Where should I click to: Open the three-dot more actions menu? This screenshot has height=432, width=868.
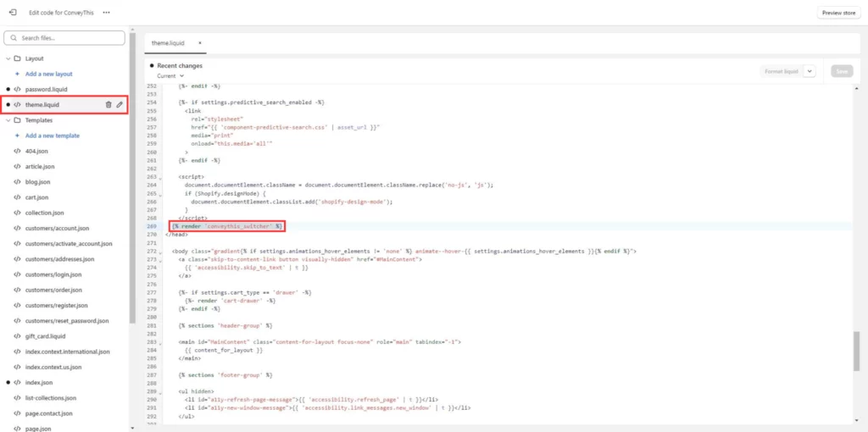pos(106,13)
